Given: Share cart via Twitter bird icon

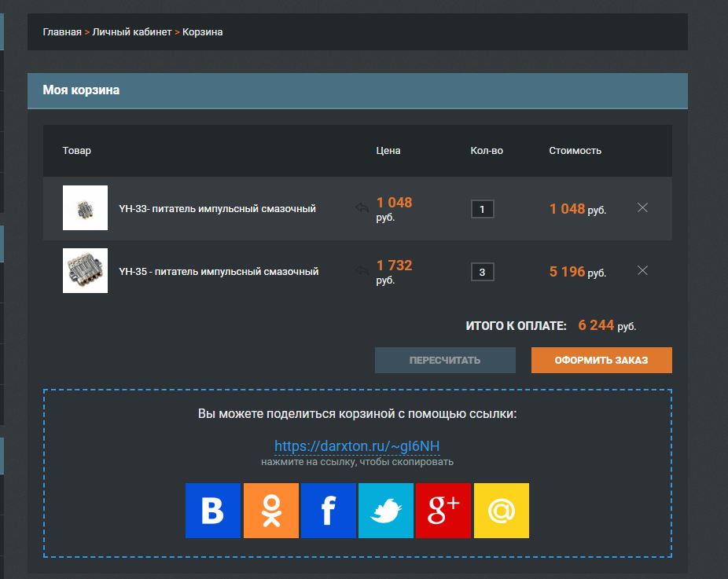Looking at the screenshot, I should pyautogui.click(x=386, y=511).
